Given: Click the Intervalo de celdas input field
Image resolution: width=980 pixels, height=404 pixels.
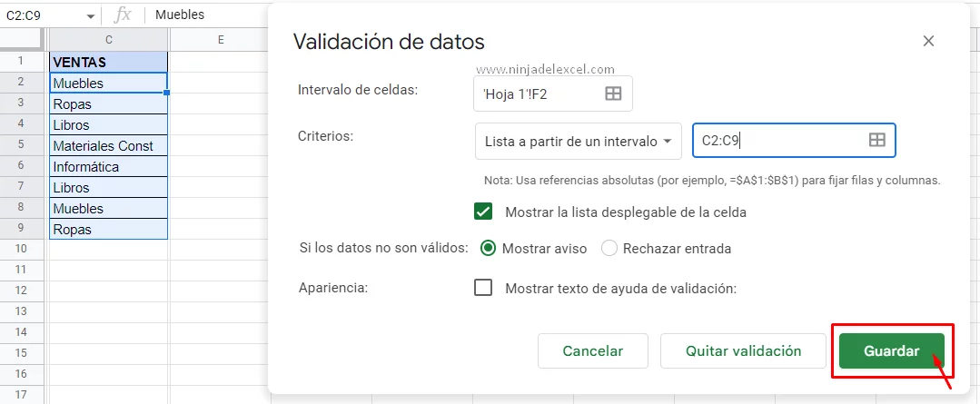Looking at the screenshot, I should tap(553, 94).
